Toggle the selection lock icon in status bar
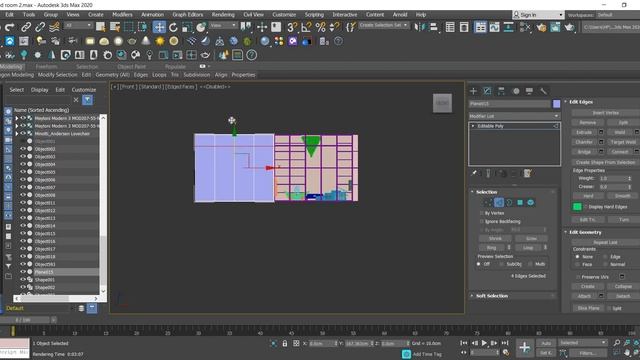 pos(285,344)
